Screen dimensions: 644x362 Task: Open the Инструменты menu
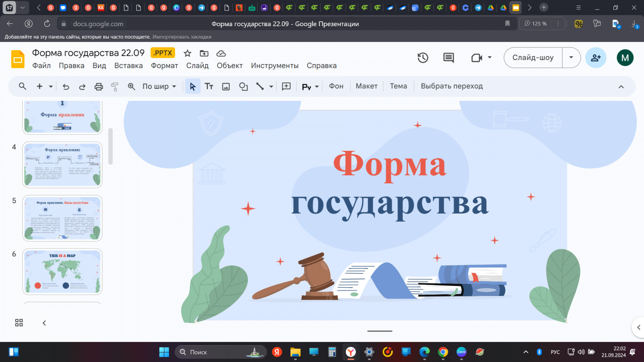click(275, 66)
